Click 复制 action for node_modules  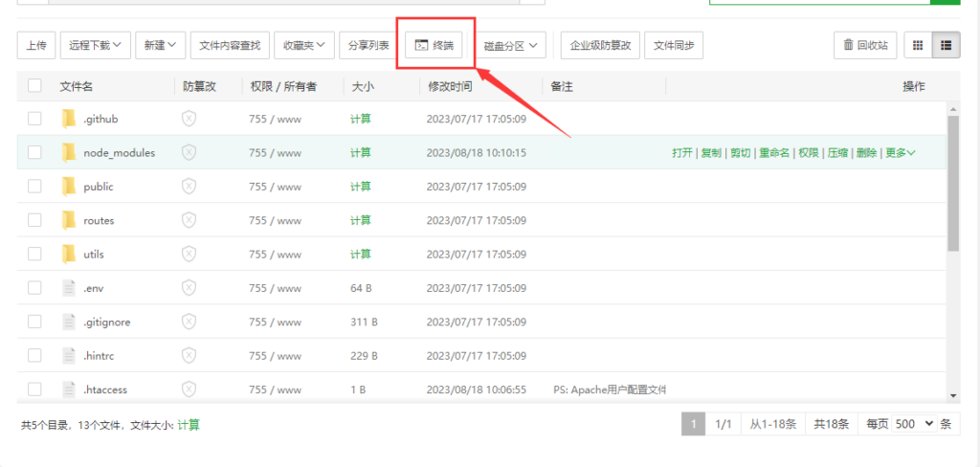pyautogui.click(x=711, y=152)
